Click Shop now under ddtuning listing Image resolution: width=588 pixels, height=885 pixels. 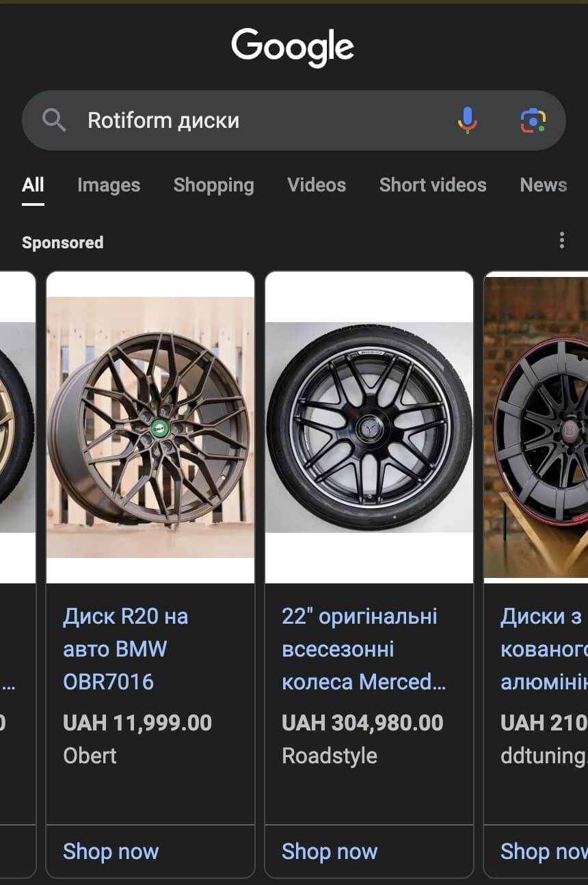(544, 851)
